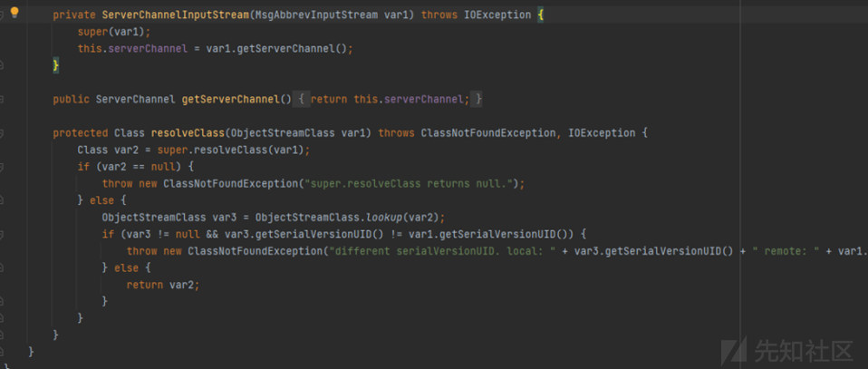Click string " remote: " in throw statement

786,251
